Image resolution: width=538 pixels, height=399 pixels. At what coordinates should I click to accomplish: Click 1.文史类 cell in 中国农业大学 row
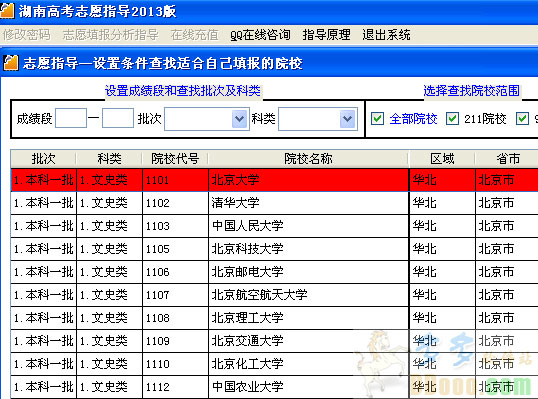click(109, 387)
